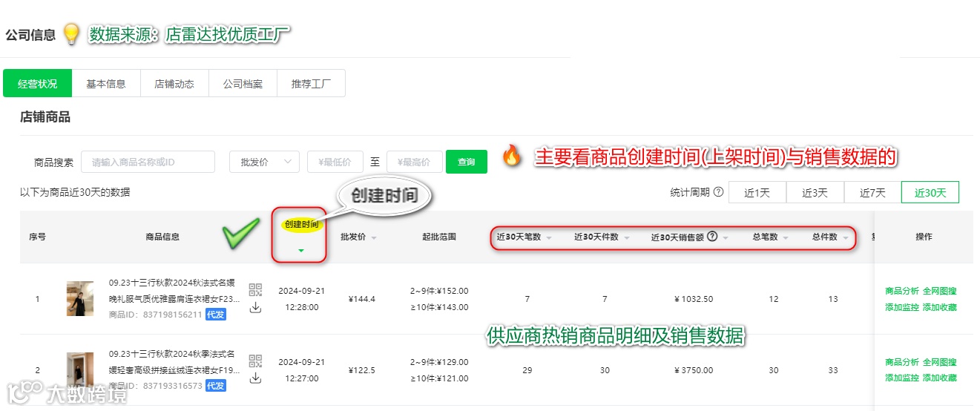
Task: Download icon for product 837193316573
Action: (x=256, y=378)
